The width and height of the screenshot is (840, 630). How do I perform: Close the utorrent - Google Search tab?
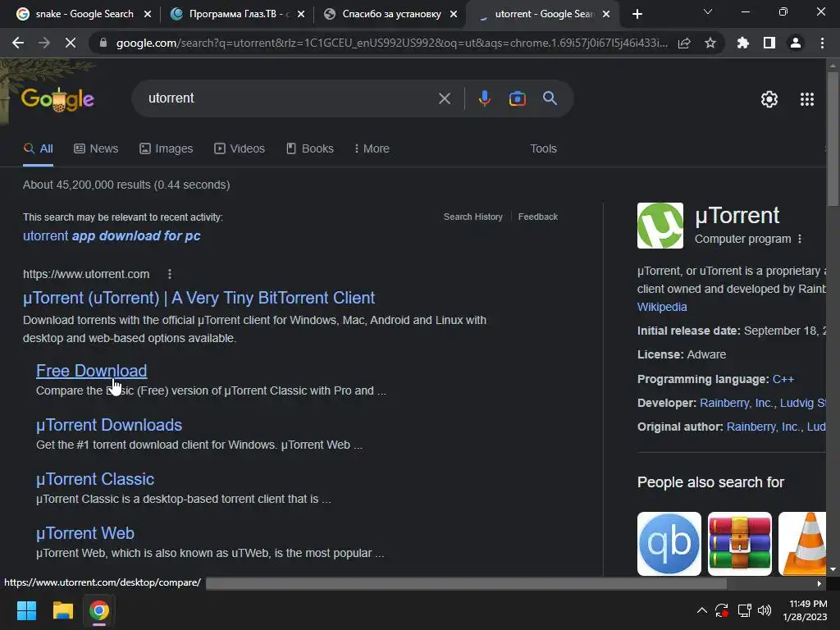pyautogui.click(x=606, y=14)
